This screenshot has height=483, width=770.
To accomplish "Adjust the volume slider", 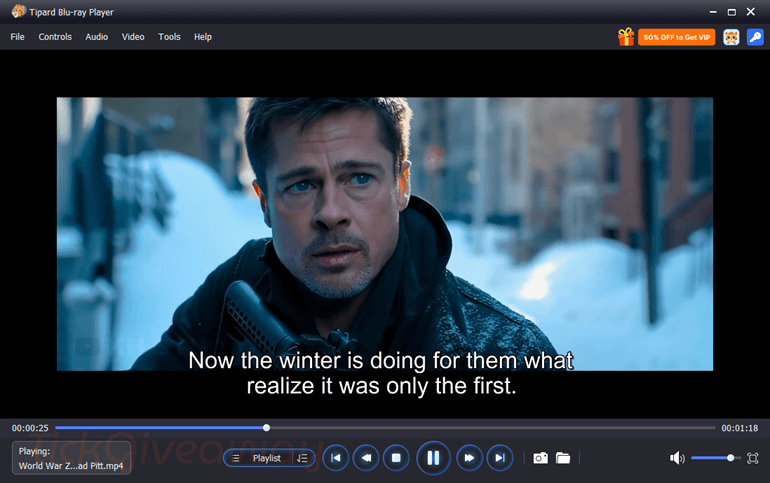I will (x=715, y=458).
